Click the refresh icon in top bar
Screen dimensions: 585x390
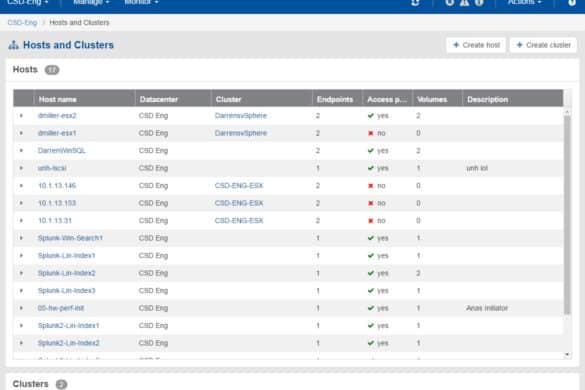(415, 3)
